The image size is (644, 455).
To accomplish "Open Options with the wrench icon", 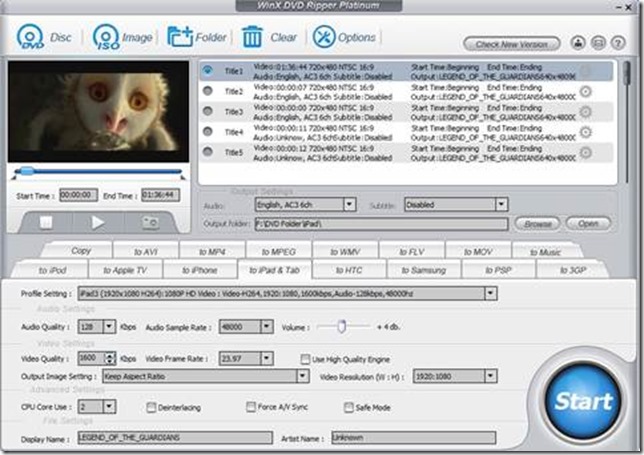I will (x=324, y=37).
